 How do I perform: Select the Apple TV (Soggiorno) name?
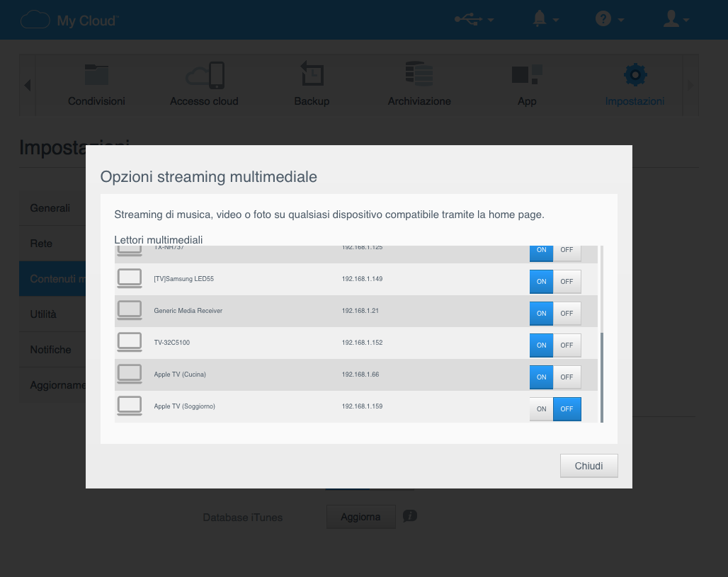(184, 406)
